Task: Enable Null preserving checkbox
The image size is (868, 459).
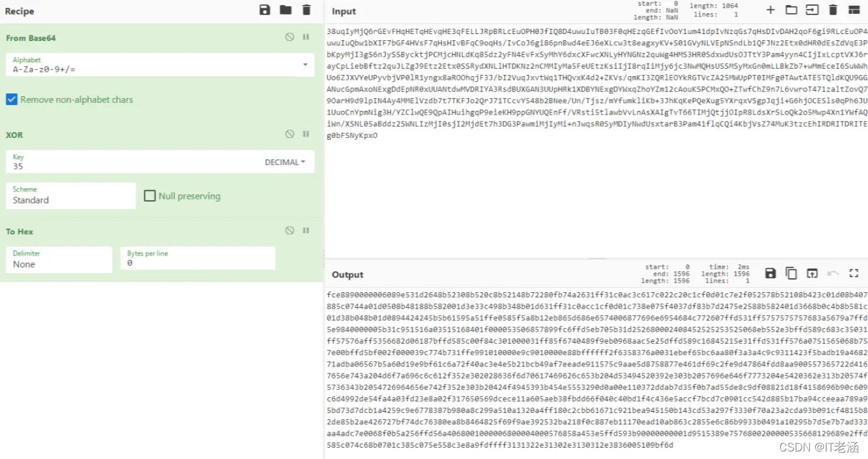Action: click(x=149, y=196)
